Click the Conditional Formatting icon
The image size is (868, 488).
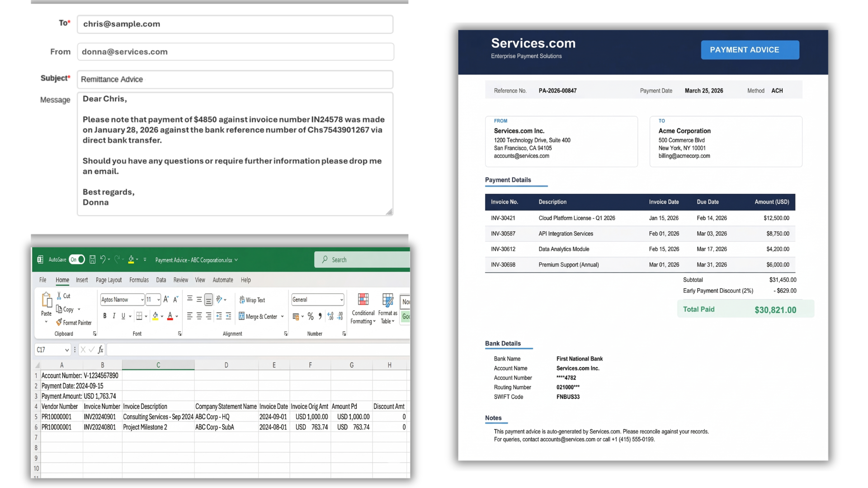click(363, 300)
